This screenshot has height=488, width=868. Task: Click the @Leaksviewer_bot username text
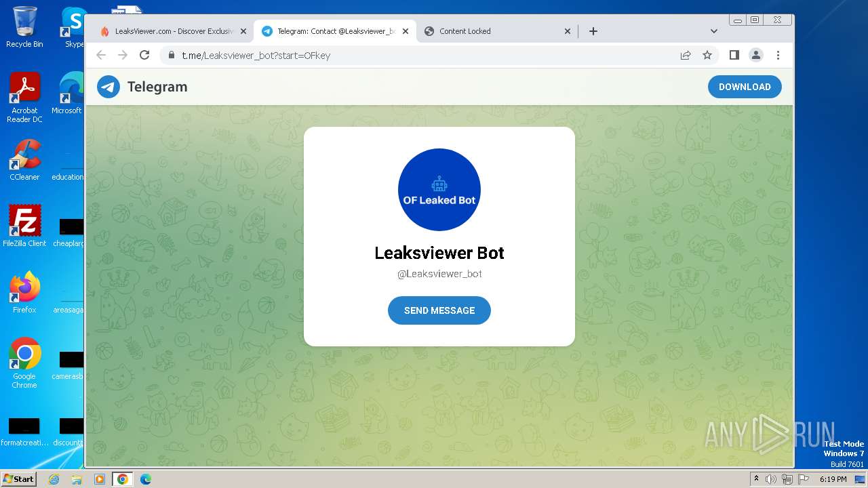click(439, 274)
